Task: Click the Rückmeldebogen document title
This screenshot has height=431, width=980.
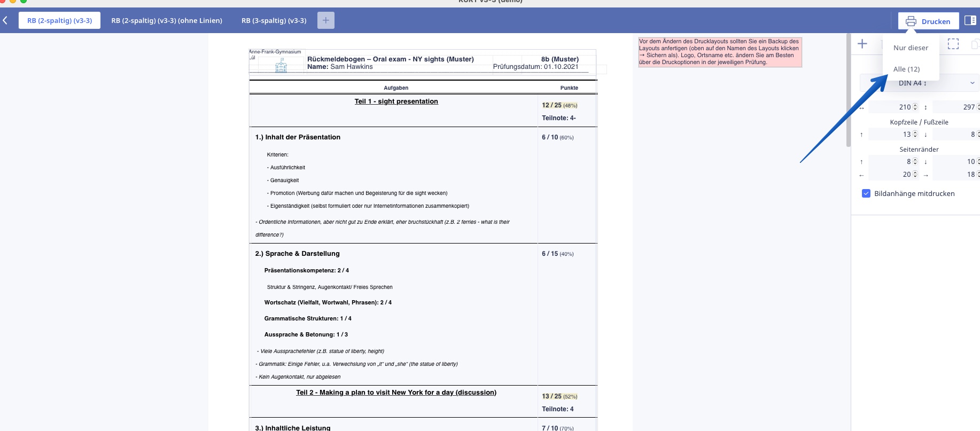Action: pyautogui.click(x=390, y=59)
